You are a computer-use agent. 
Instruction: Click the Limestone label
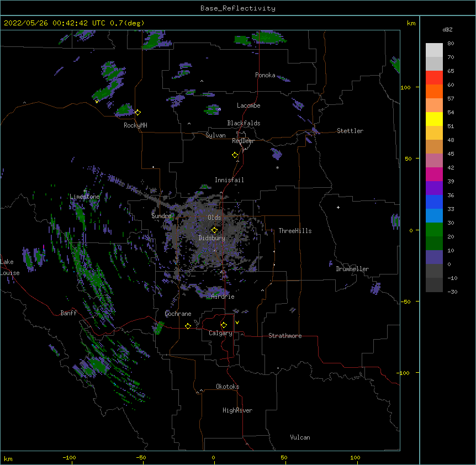(x=84, y=197)
